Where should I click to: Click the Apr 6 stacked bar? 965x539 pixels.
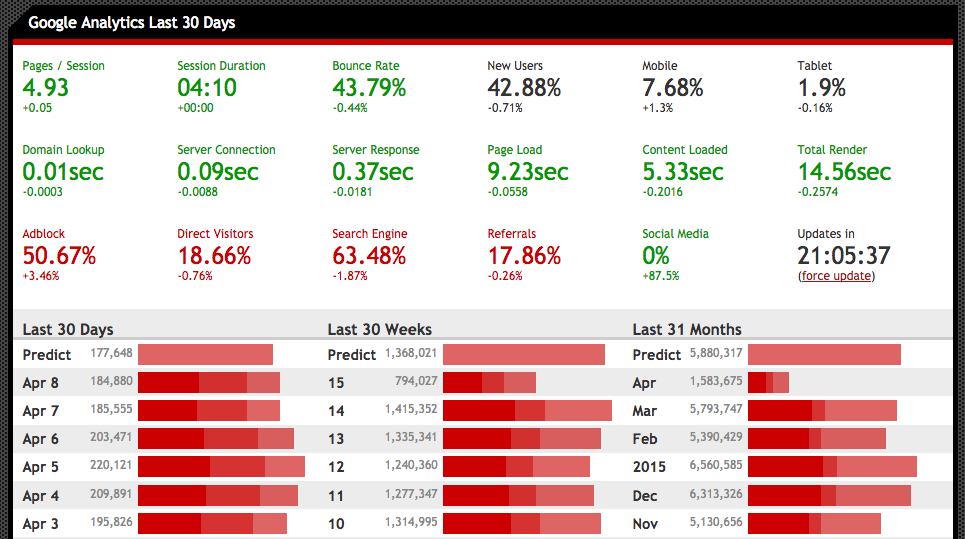(216, 439)
